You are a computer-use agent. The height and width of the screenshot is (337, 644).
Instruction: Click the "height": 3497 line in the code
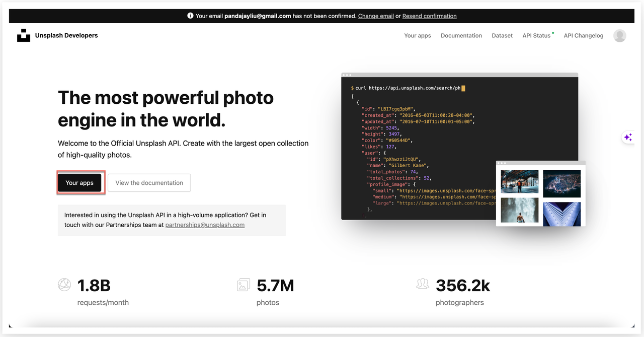point(382,134)
